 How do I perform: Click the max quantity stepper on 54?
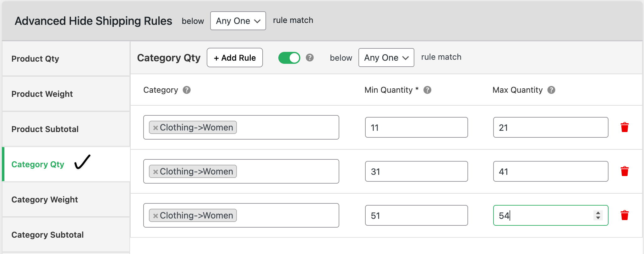click(x=598, y=215)
